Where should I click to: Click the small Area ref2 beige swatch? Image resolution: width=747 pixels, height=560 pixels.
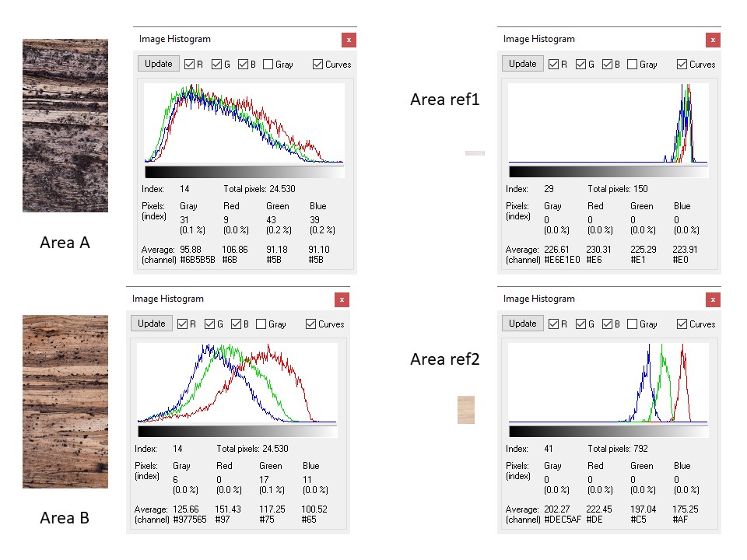466,410
